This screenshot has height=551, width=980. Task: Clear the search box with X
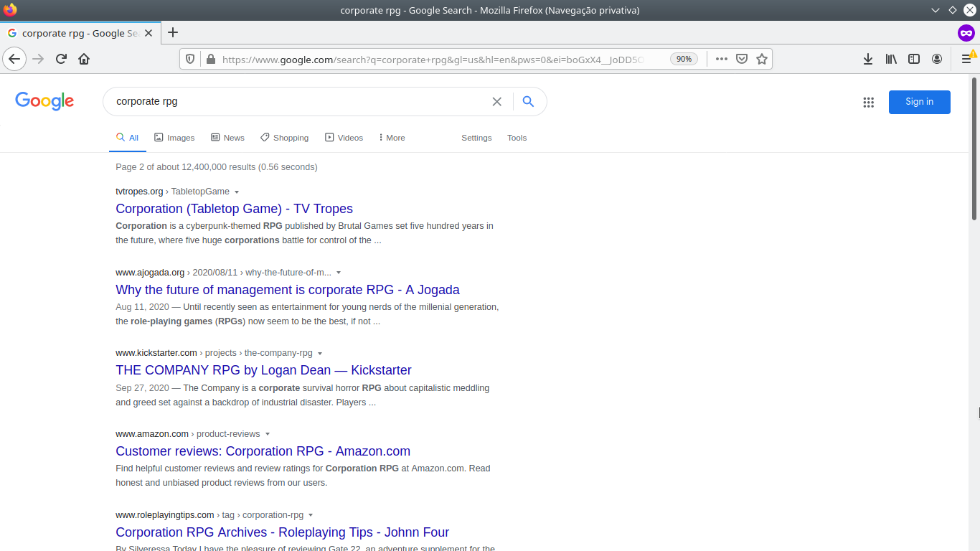coord(496,102)
